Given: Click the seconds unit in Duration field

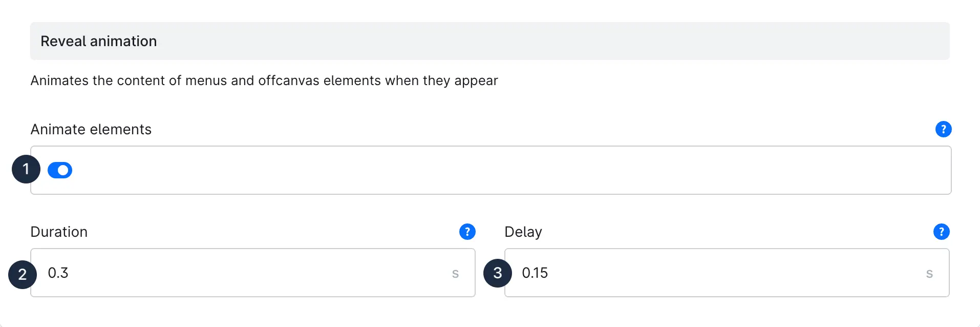Looking at the screenshot, I should [455, 274].
